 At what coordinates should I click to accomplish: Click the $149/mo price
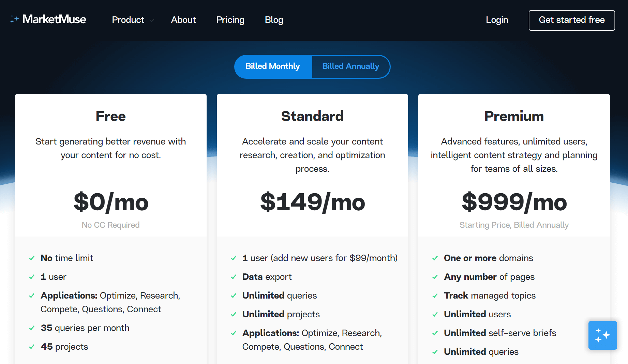click(312, 202)
